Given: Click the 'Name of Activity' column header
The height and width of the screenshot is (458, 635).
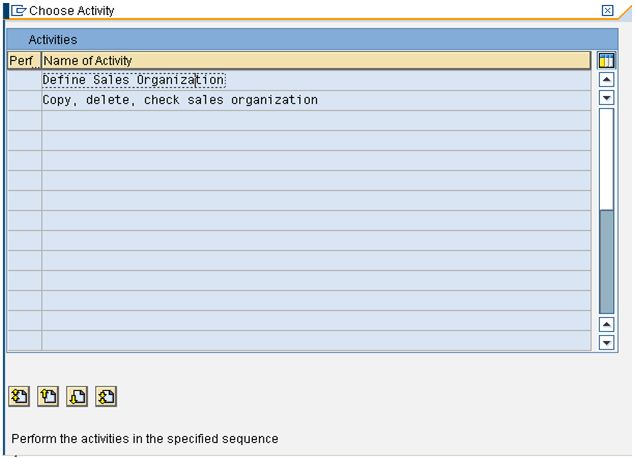Looking at the screenshot, I should click(x=300, y=61).
